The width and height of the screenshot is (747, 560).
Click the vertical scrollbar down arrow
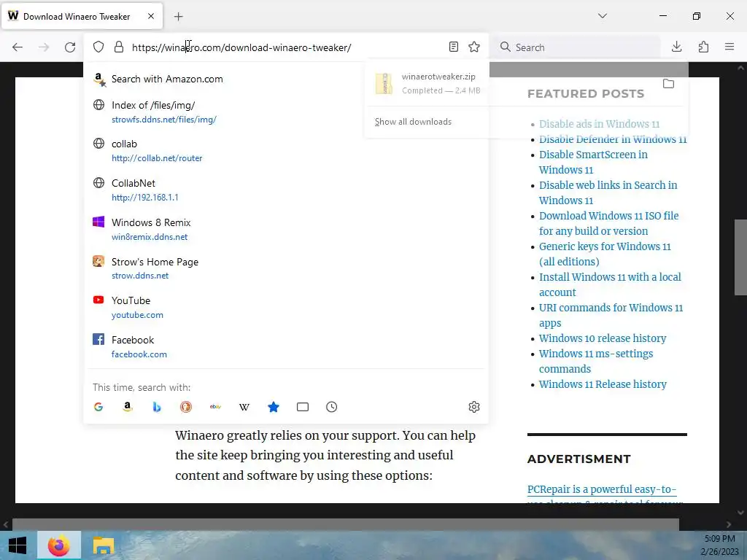[x=741, y=513]
